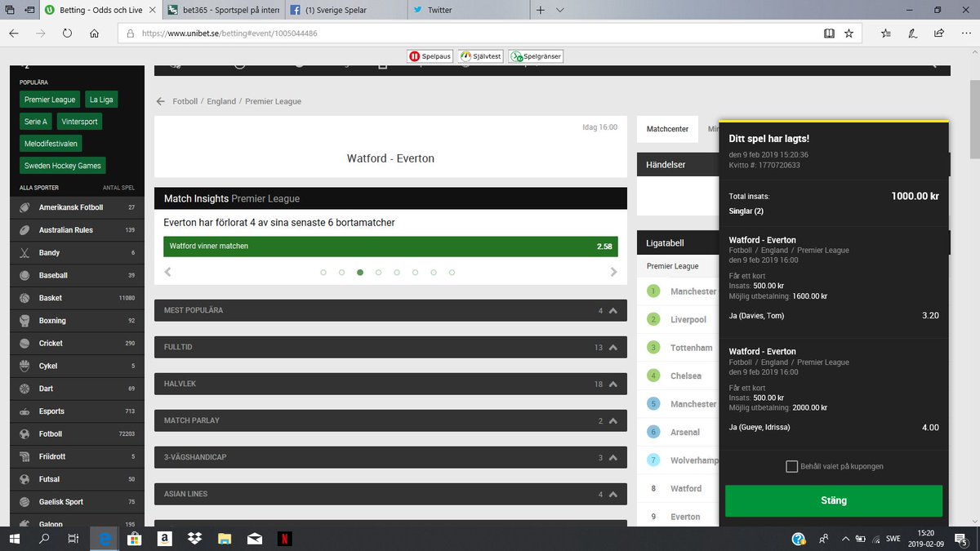
Task: Open reading view in the address bar
Action: tap(829, 33)
